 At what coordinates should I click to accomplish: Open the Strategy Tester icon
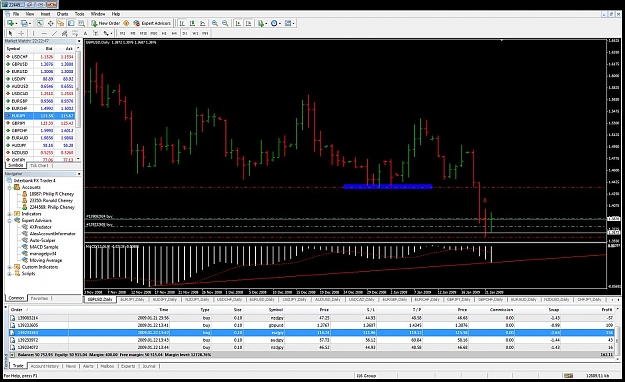click(81, 23)
